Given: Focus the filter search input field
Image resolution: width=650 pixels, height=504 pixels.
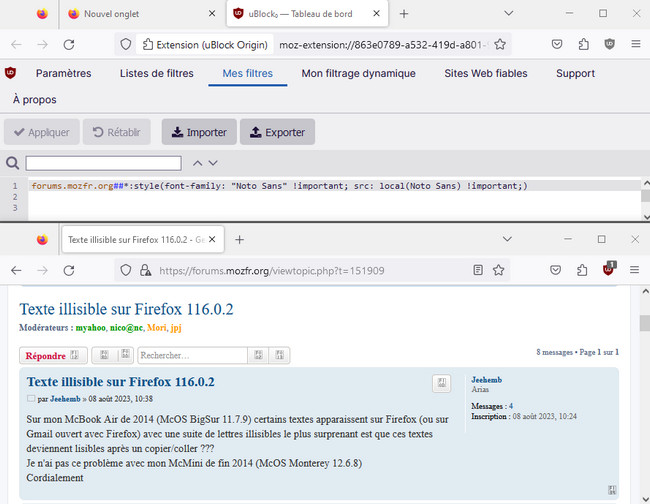Looking at the screenshot, I should [103, 163].
